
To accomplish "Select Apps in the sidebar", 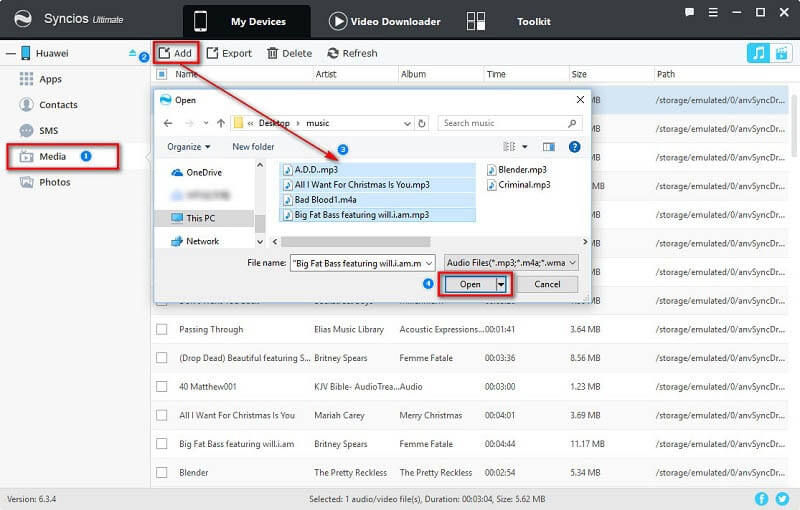I will pos(50,79).
